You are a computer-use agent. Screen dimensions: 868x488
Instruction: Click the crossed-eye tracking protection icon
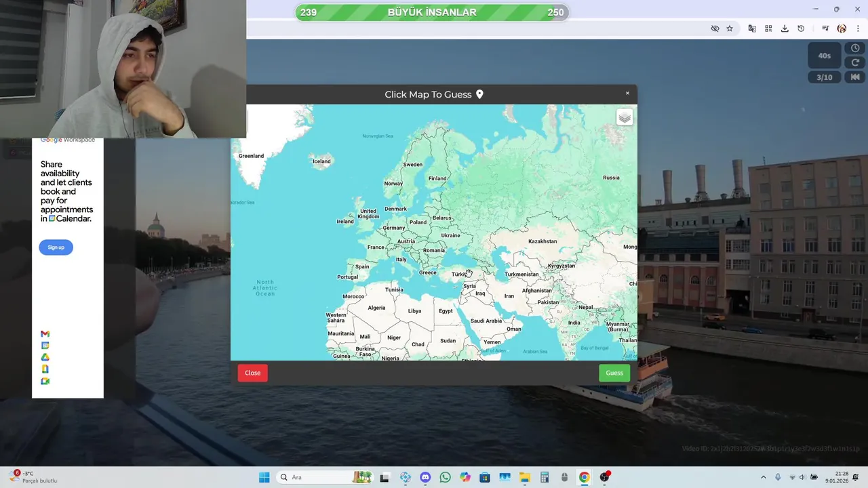715,28
